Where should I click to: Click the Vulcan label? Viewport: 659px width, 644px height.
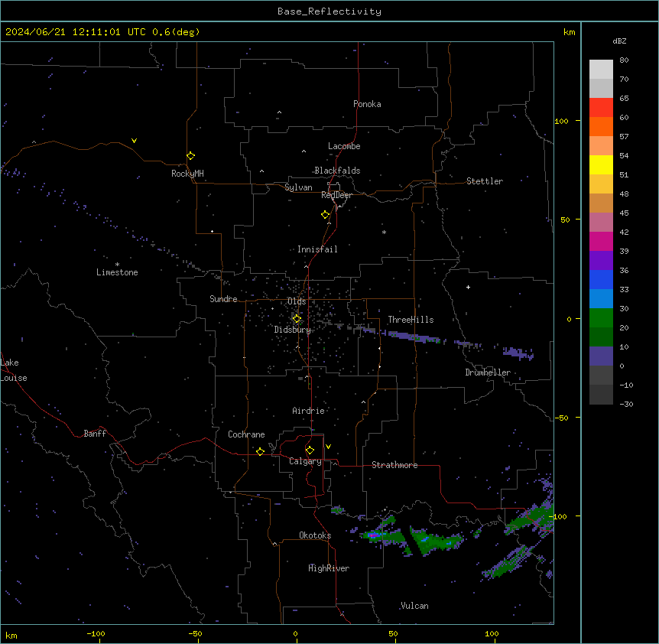click(414, 606)
